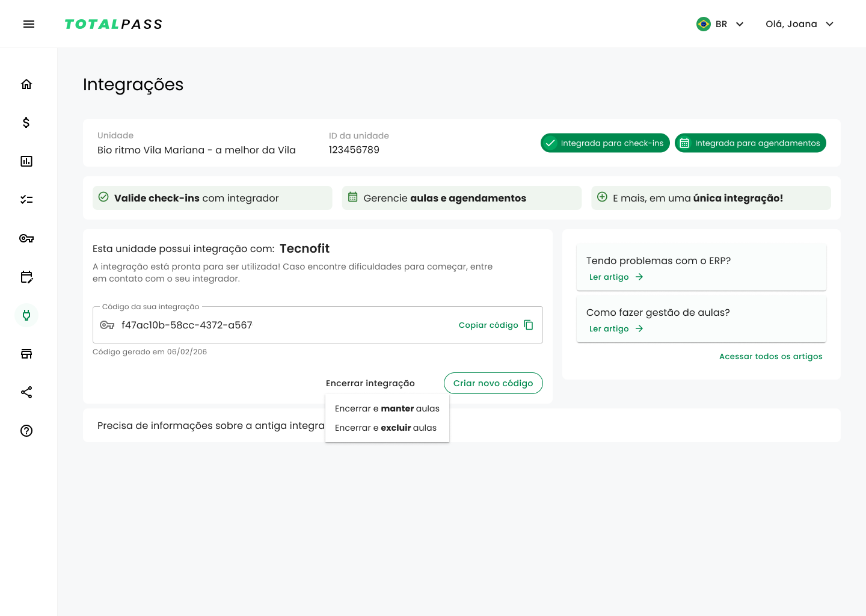Click the arrow next to ERP Ler artigo

point(639,277)
